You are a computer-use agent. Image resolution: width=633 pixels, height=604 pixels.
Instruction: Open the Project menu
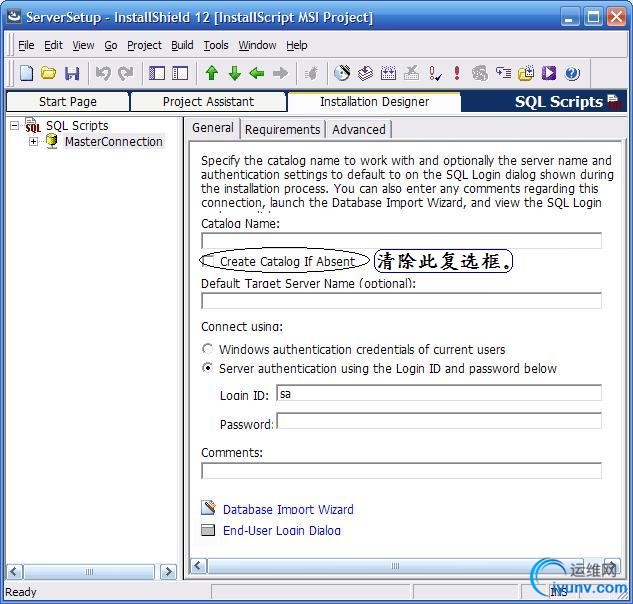tap(144, 45)
